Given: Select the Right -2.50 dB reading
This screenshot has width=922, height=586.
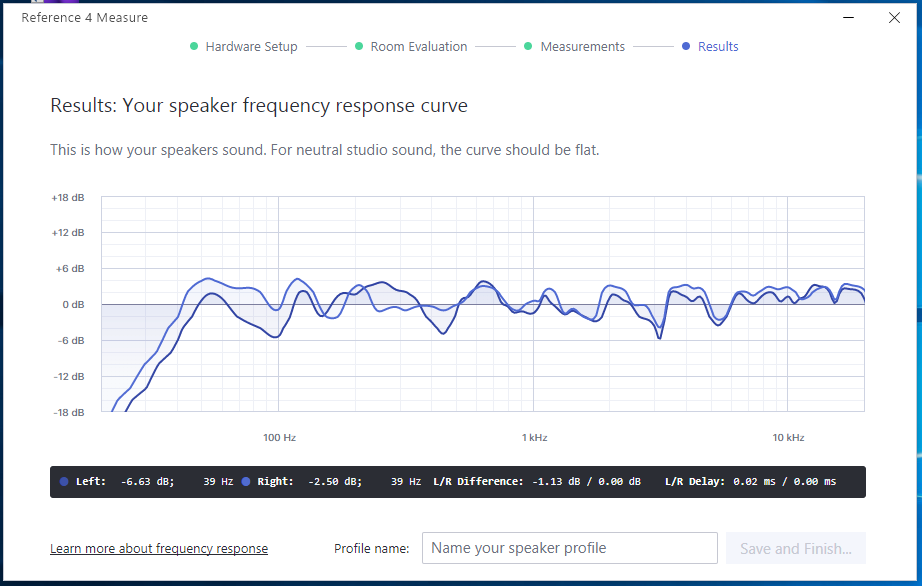Looking at the screenshot, I should 335,481.
